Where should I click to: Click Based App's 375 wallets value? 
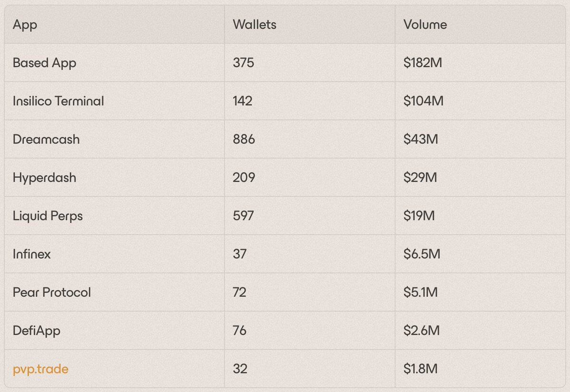coord(243,63)
